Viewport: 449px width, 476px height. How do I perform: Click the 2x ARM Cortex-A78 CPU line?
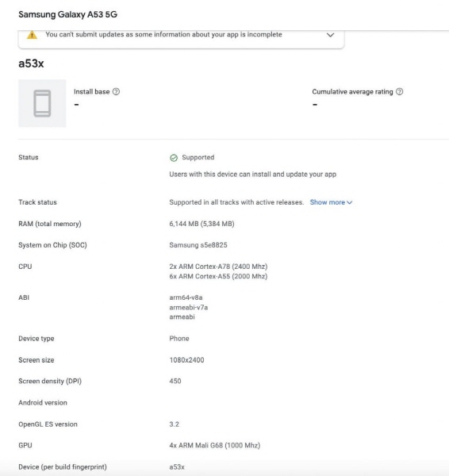(x=218, y=267)
